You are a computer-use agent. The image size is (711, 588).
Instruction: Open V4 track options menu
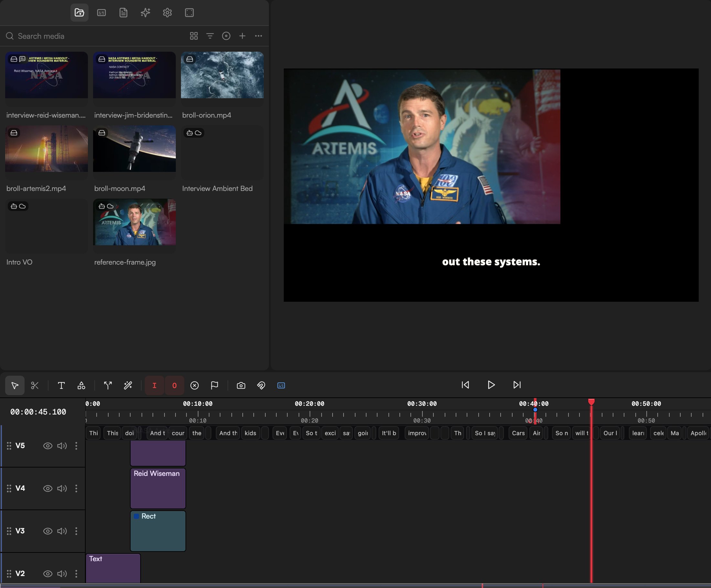[76, 488]
